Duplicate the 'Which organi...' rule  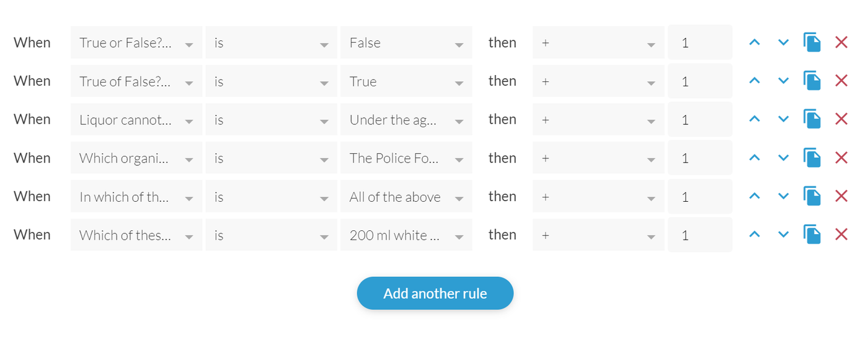point(812,158)
